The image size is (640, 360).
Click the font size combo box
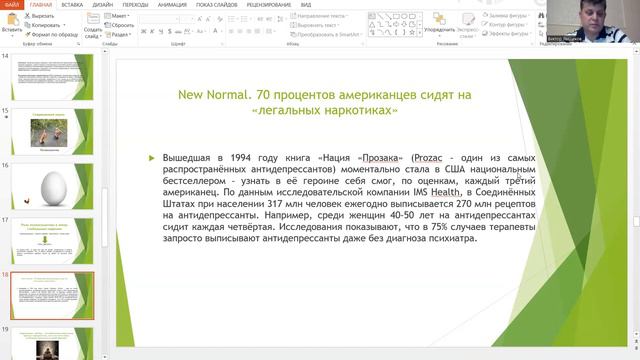click(x=186, y=19)
